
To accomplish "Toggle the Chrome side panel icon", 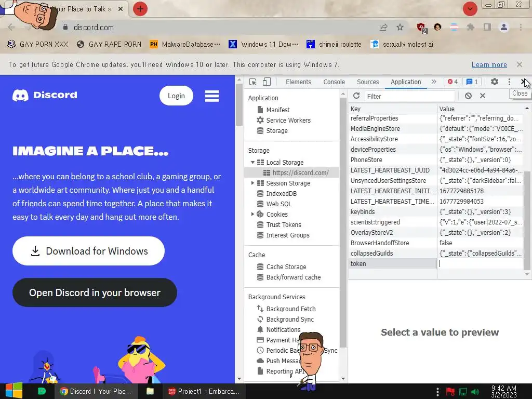I will coord(487,27).
